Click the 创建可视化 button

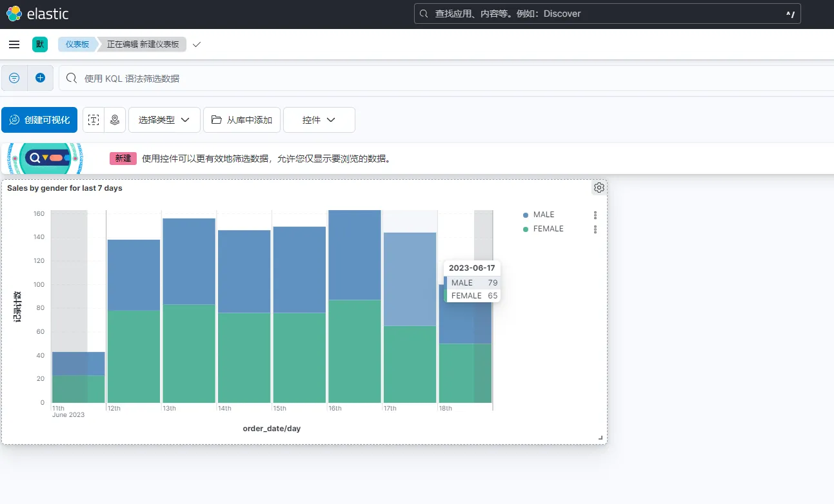pyautogui.click(x=40, y=120)
